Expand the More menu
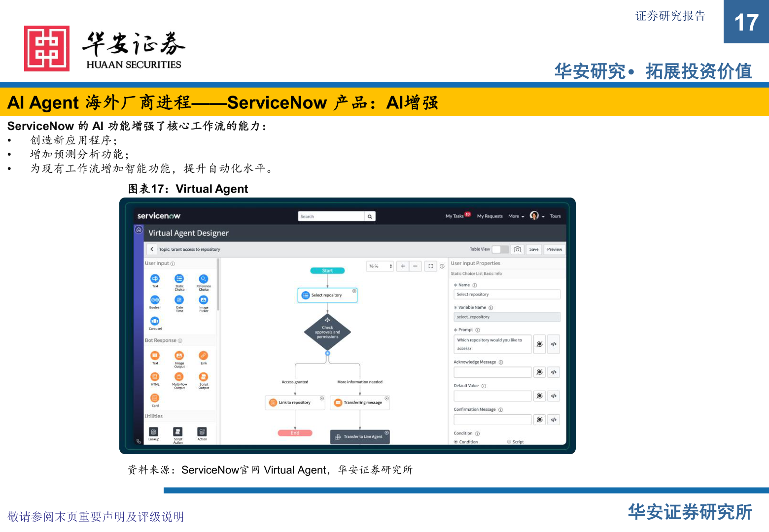The height and width of the screenshot is (532, 769). (516, 216)
